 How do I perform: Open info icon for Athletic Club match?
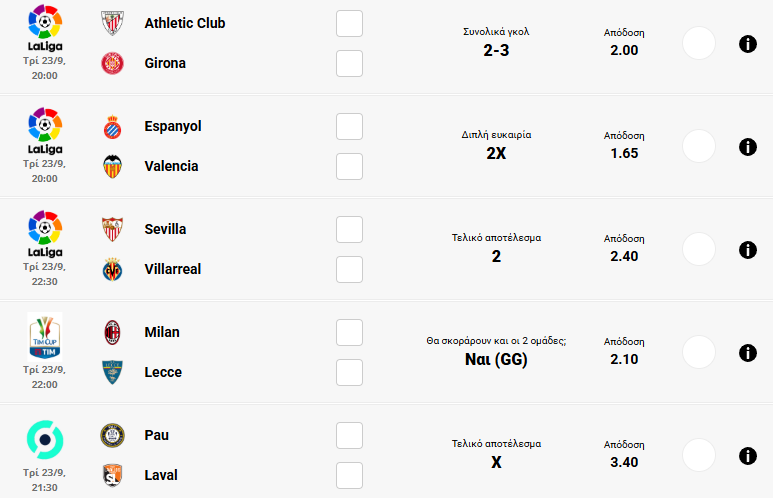(747, 44)
